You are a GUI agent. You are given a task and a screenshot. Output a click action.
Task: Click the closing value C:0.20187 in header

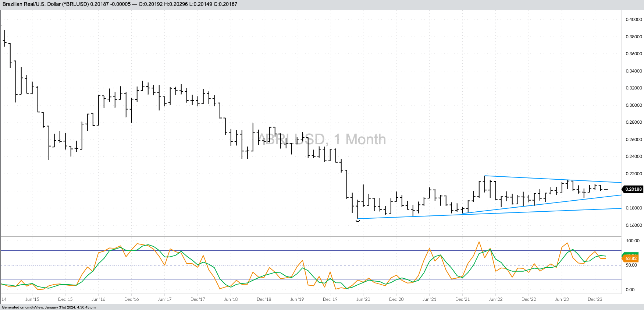click(x=225, y=4)
